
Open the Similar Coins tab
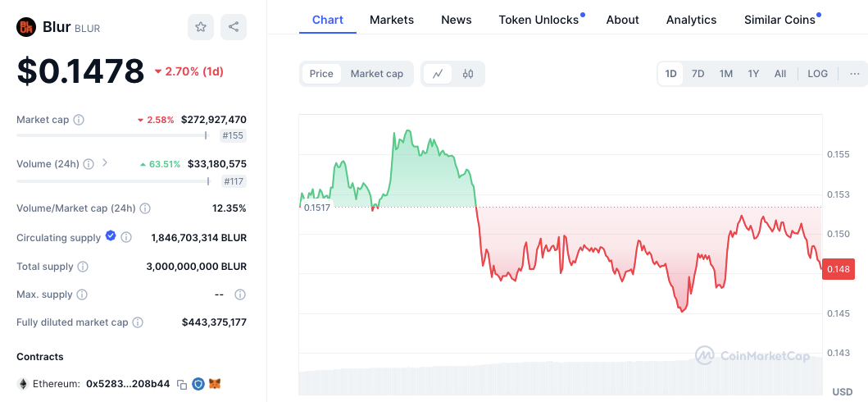[780, 20]
